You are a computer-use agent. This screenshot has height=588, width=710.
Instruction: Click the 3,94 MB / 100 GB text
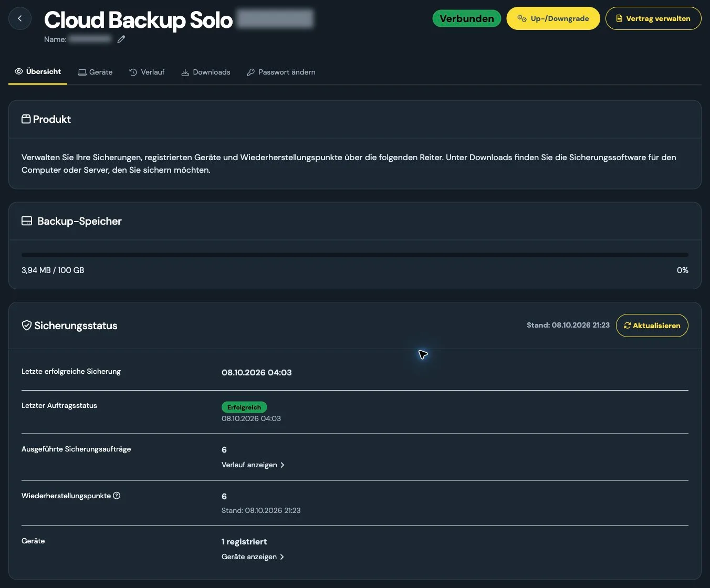[53, 270]
